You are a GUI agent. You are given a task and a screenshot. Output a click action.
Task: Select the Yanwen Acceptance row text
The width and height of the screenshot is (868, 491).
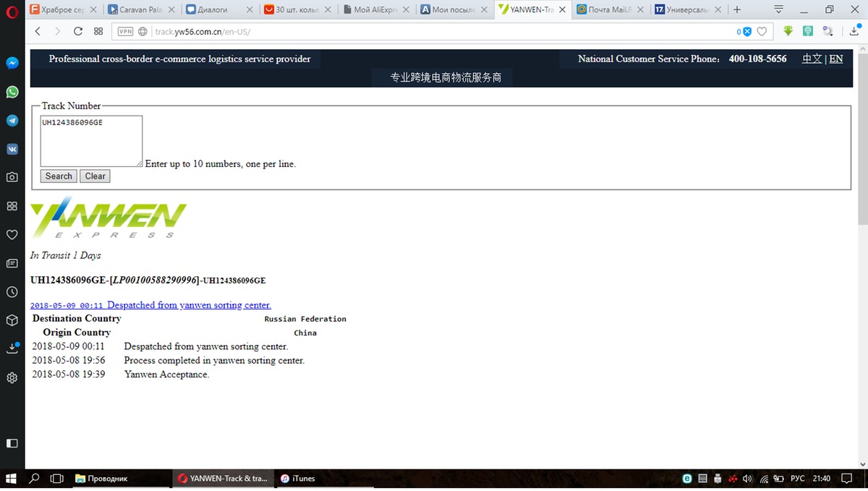coord(166,375)
